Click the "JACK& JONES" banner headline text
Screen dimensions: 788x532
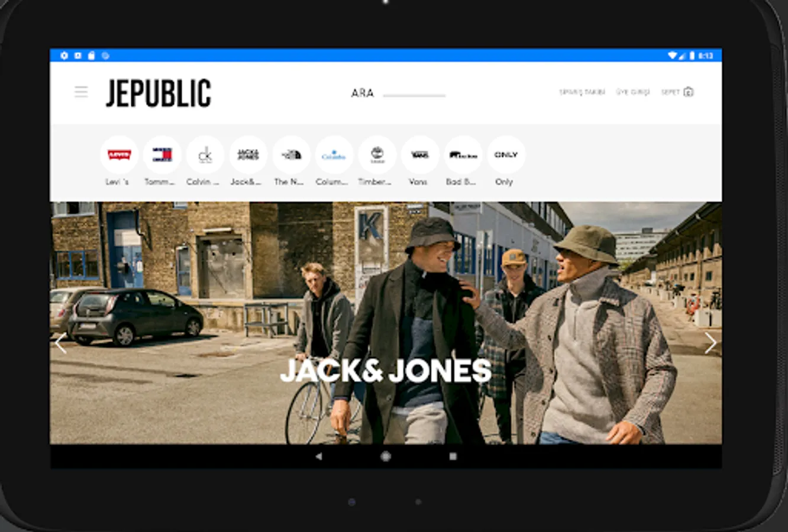click(x=386, y=371)
